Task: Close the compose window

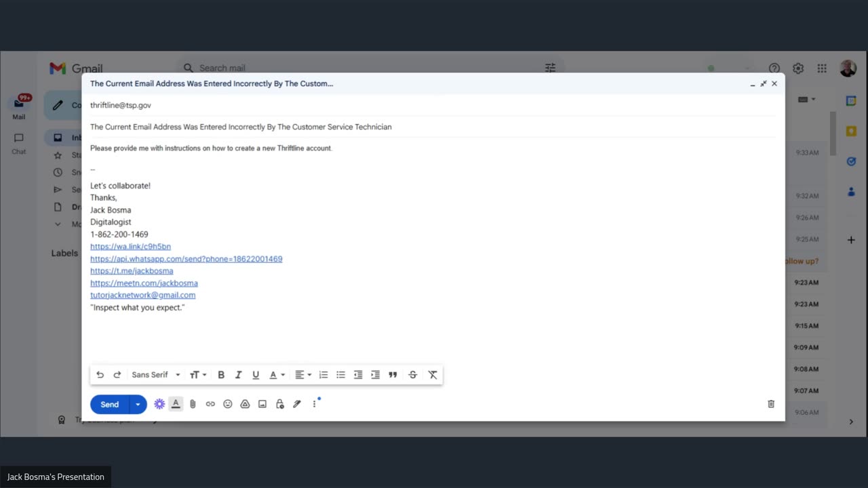Action: tap(774, 84)
